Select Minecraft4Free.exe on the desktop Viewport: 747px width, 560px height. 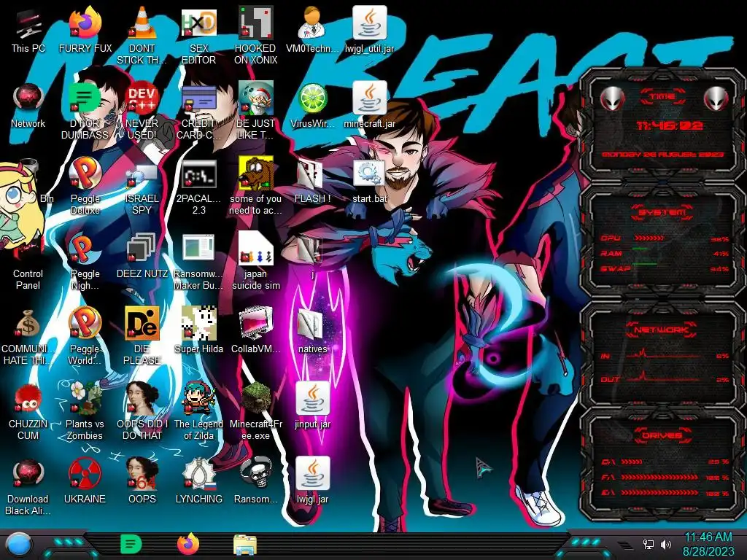255,411
